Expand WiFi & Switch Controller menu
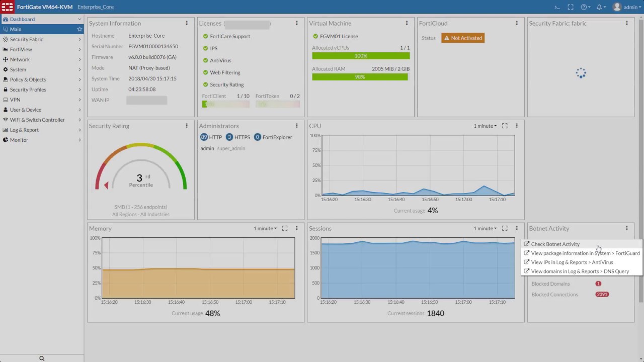The height and width of the screenshot is (362, 644). click(42, 120)
